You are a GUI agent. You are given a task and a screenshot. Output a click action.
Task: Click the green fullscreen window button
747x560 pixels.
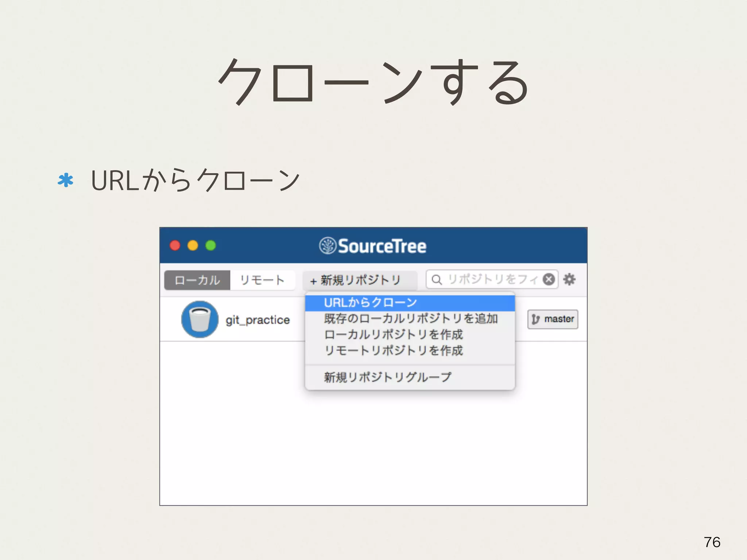coord(210,245)
